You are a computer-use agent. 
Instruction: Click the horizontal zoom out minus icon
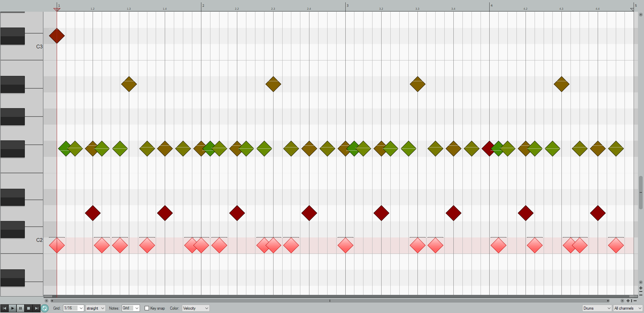click(635, 301)
